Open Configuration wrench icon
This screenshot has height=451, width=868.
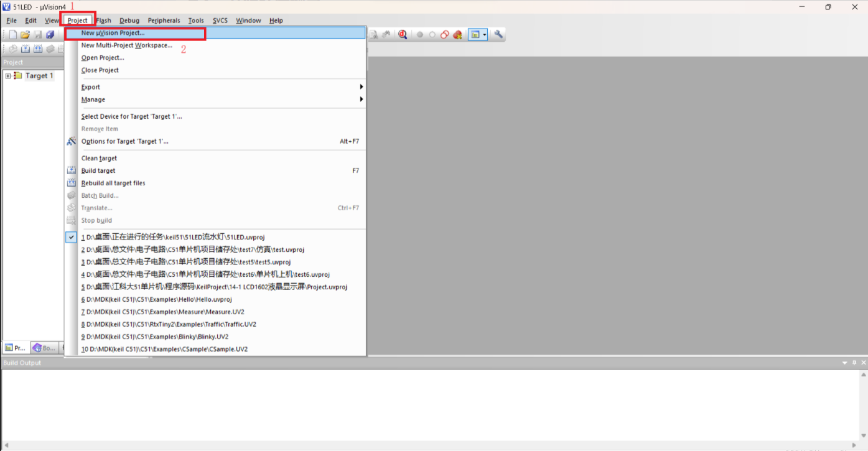click(498, 35)
